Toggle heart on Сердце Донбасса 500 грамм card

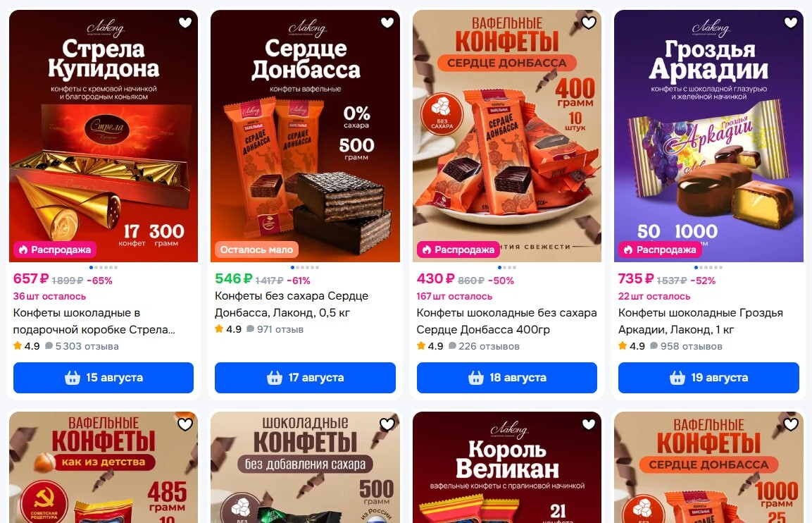point(387,23)
